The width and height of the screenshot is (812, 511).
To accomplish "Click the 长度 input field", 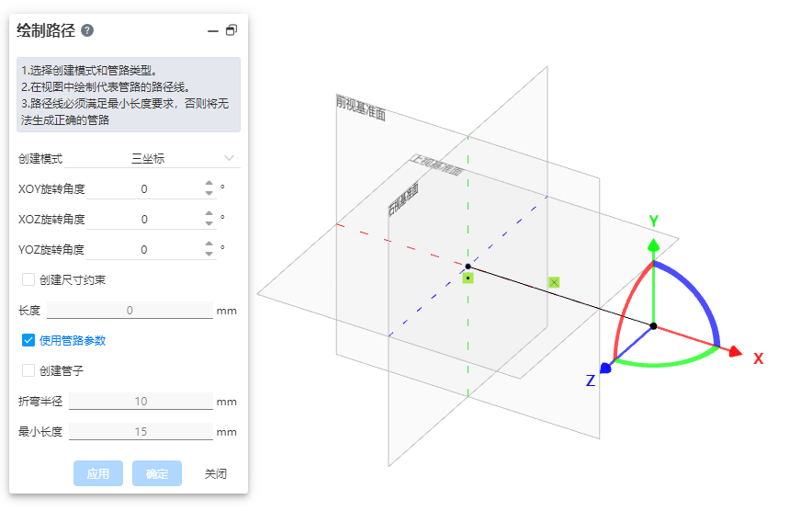I will (130, 311).
